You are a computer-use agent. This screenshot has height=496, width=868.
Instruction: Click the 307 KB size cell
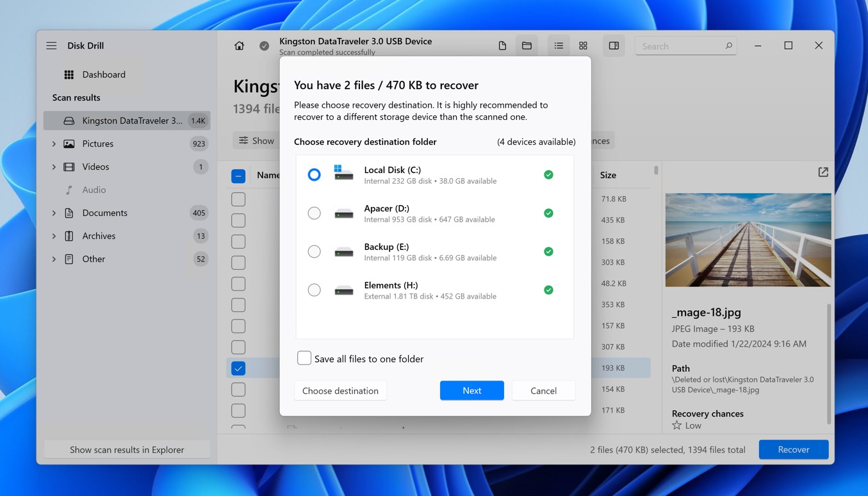[613, 347]
